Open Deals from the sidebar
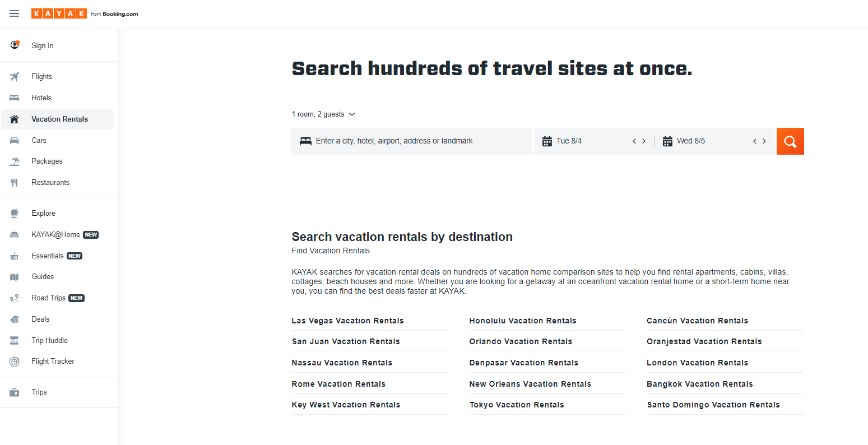The image size is (868, 445). pos(40,319)
